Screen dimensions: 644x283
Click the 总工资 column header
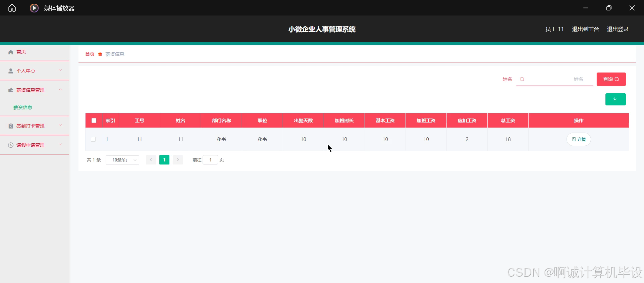508,121
